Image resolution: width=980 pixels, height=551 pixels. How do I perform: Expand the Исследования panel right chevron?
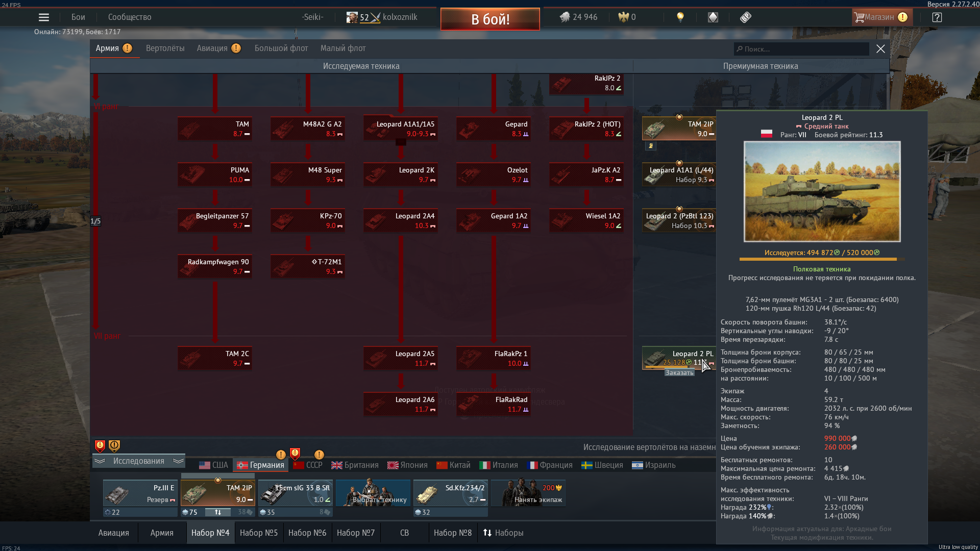(x=178, y=461)
